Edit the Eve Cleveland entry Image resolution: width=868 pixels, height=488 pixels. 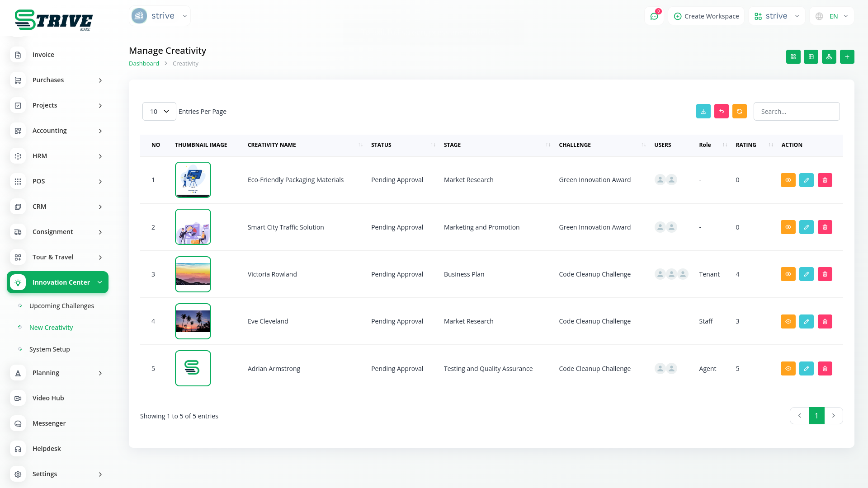(x=806, y=322)
